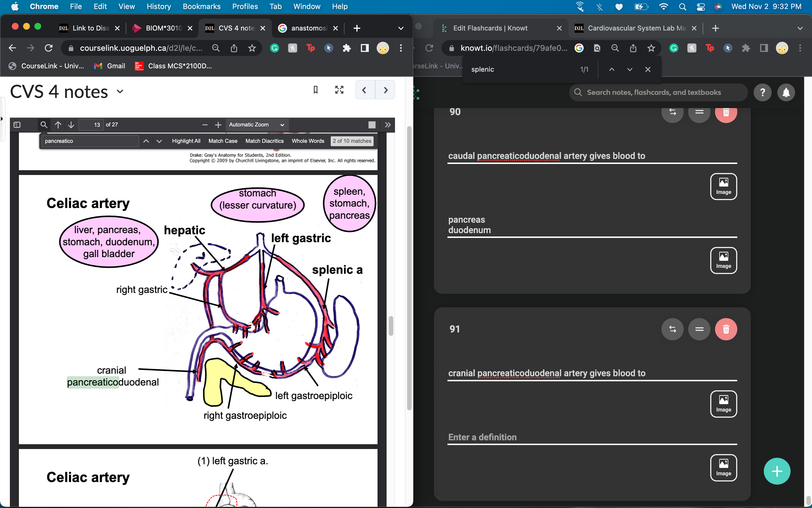Open tab search chevron in left Chrome window

pyautogui.click(x=401, y=28)
